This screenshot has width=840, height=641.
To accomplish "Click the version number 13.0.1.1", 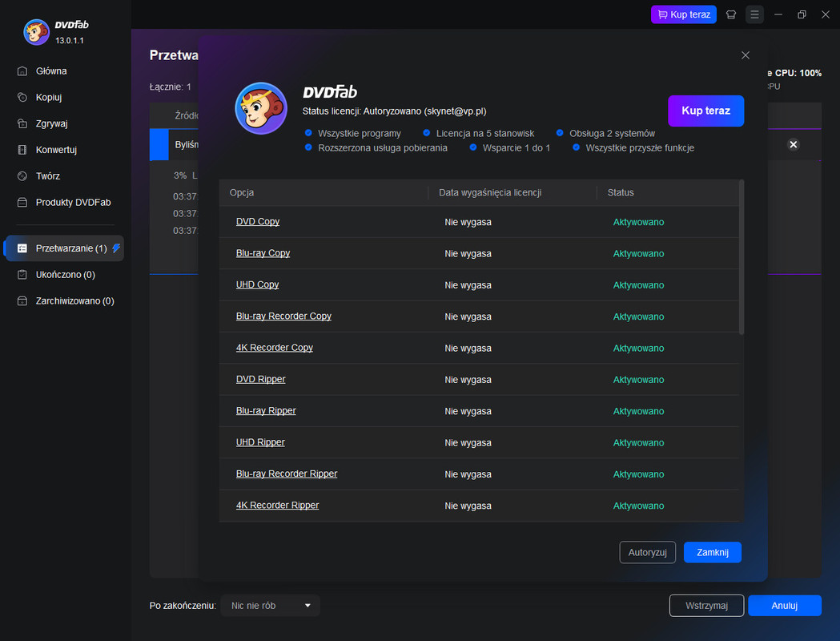I will tap(70, 41).
